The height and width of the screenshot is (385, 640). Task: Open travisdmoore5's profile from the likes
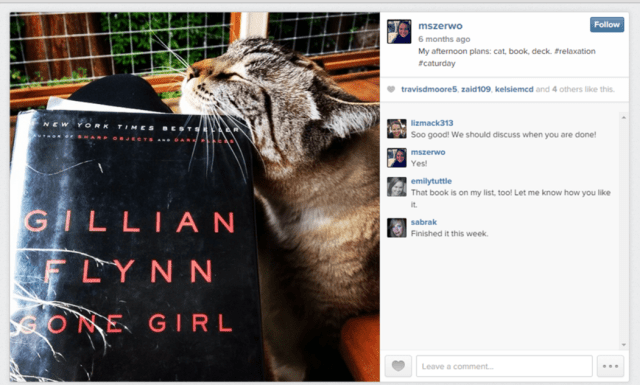429,89
